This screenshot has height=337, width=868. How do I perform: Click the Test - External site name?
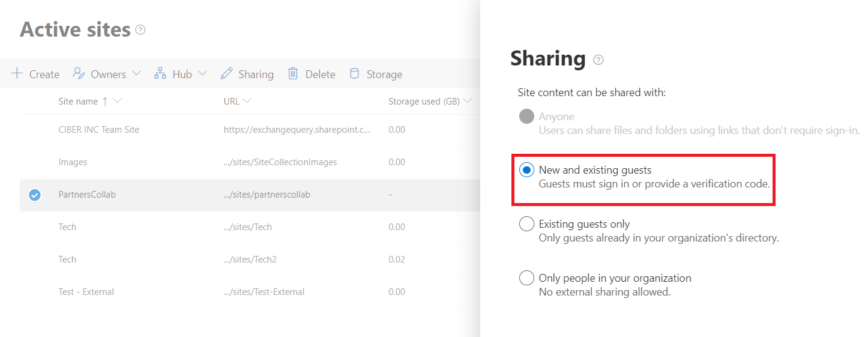(x=86, y=292)
